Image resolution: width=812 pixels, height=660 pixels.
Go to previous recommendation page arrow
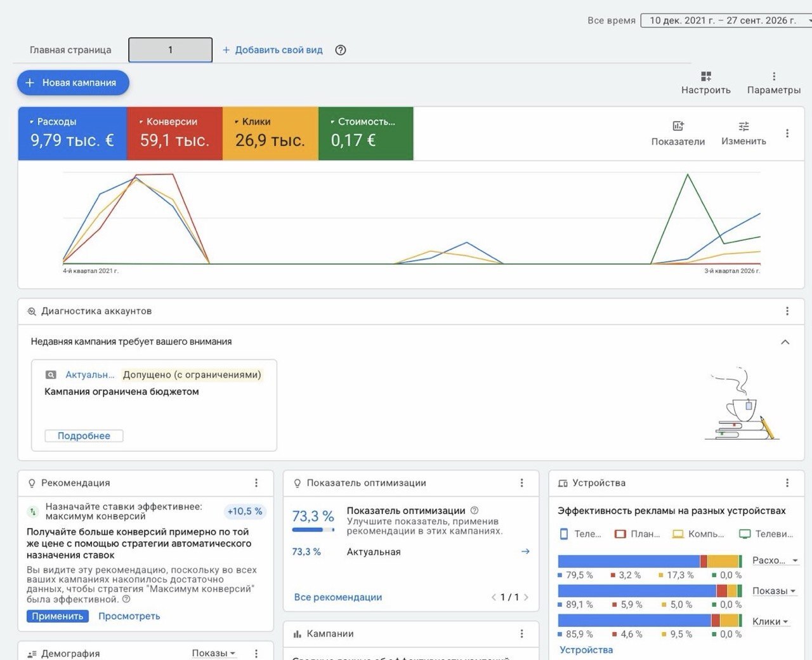(494, 597)
